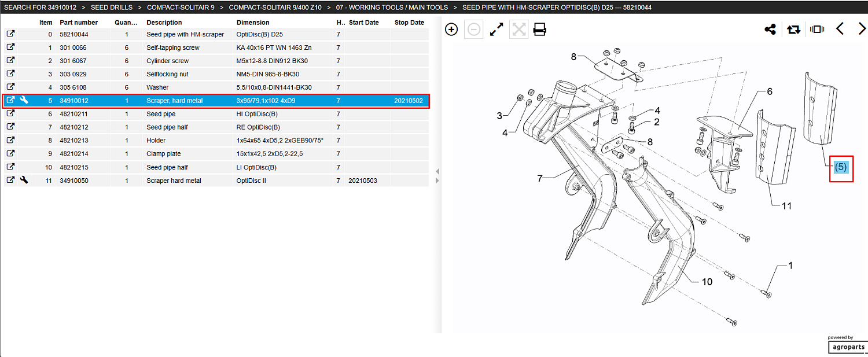Click callout 7 in the diagram
This screenshot has height=357, width=868.
[x=540, y=179]
